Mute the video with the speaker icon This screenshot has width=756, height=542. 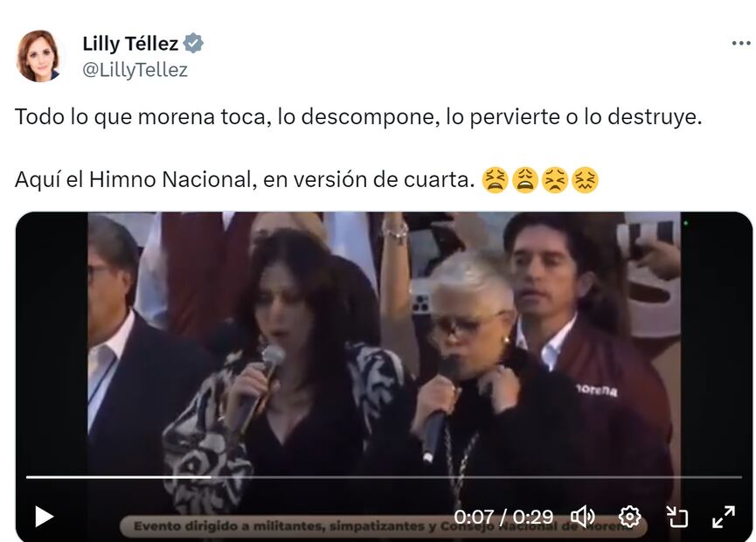click(x=583, y=517)
